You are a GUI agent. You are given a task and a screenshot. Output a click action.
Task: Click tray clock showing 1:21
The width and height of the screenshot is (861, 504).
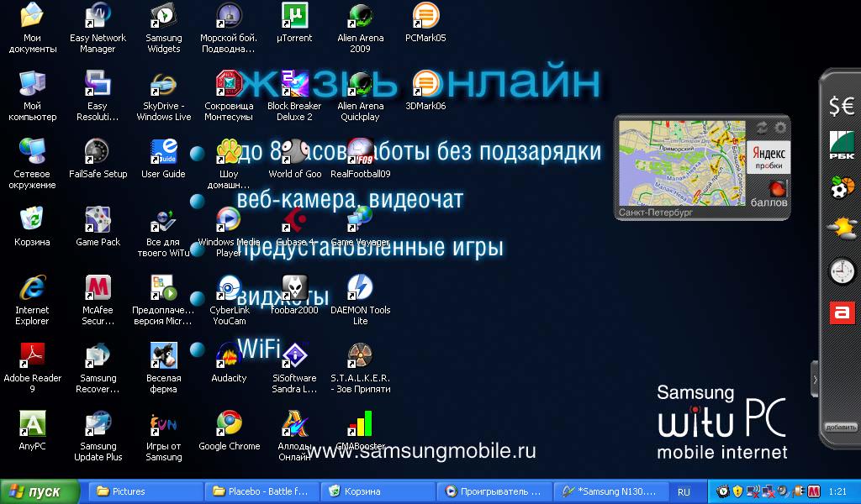tap(837, 491)
